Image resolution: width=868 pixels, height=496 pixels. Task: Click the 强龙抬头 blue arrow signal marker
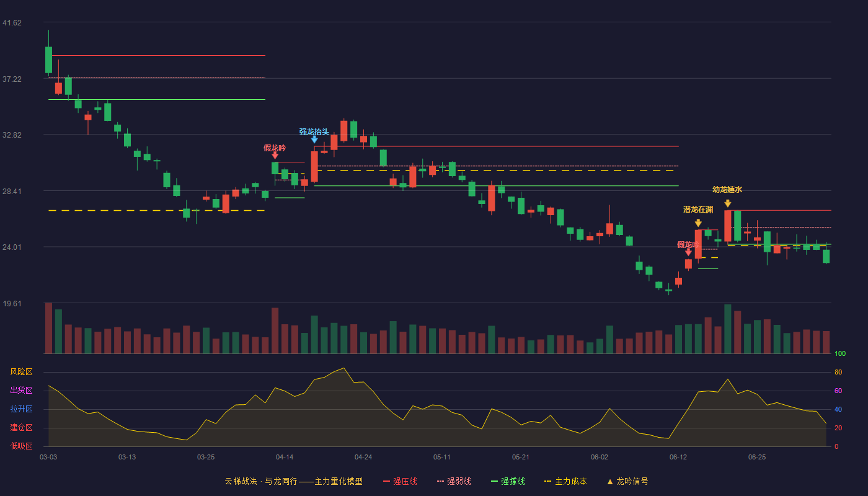coord(314,139)
